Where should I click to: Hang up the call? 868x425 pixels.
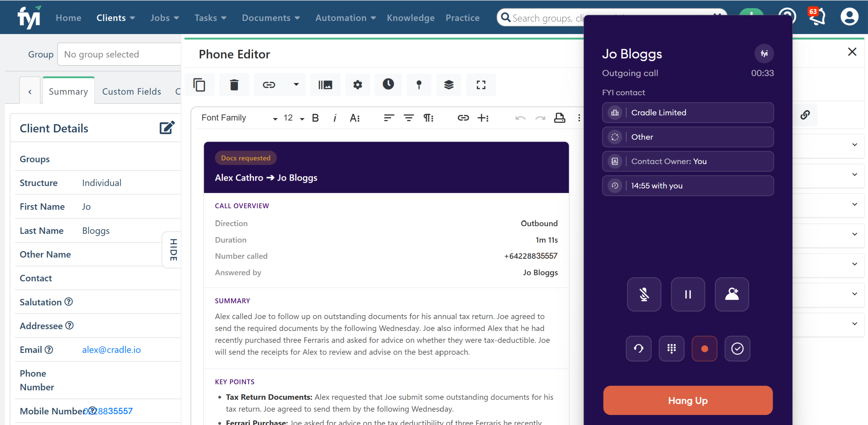click(688, 400)
